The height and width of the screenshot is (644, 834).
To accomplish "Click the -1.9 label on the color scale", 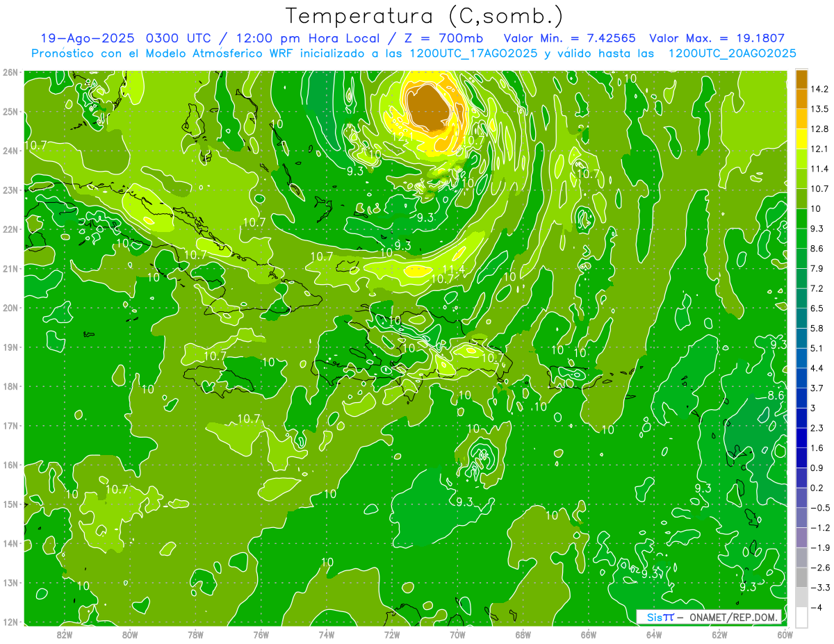I will pos(819,547).
